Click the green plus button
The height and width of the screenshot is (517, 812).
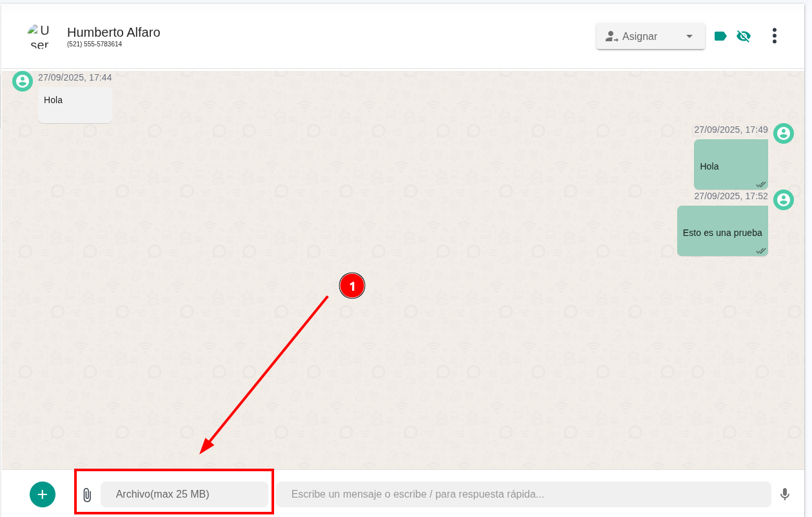pyautogui.click(x=43, y=494)
